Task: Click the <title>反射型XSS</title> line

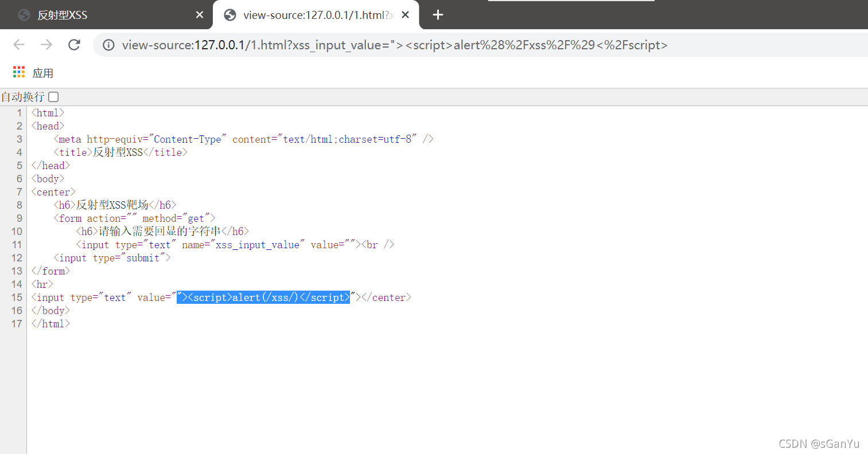Action: [x=120, y=152]
